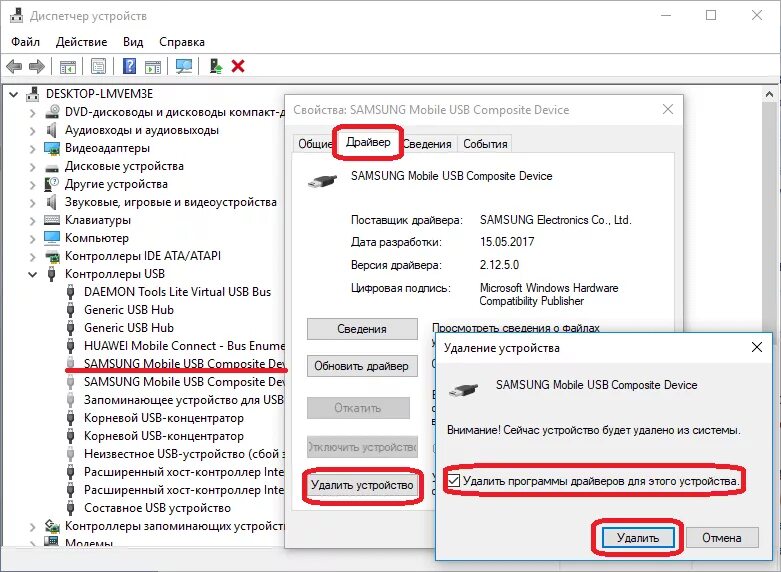Click the IDE ATA/ATAPI controllers icon

click(x=52, y=256)
